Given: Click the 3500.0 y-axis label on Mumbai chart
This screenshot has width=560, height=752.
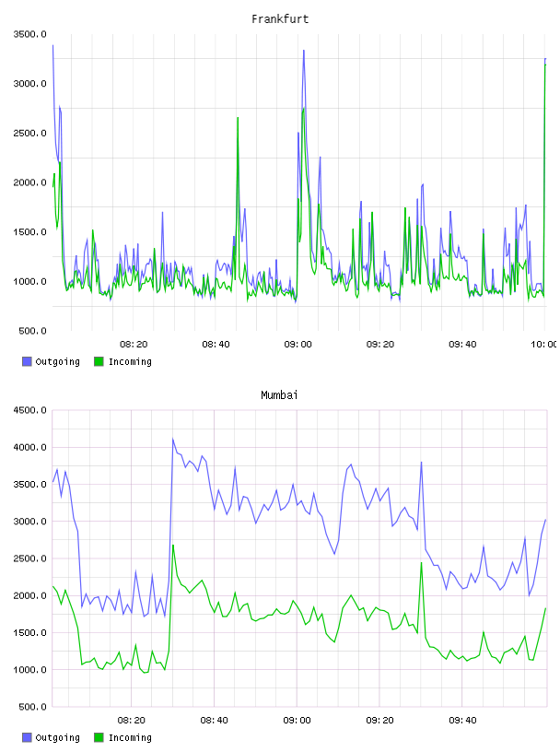Looking at the screenshot, I should tap(30, 485).
